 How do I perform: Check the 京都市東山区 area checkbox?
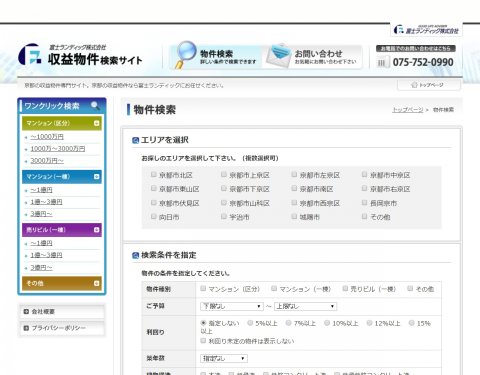coord(154,188)
